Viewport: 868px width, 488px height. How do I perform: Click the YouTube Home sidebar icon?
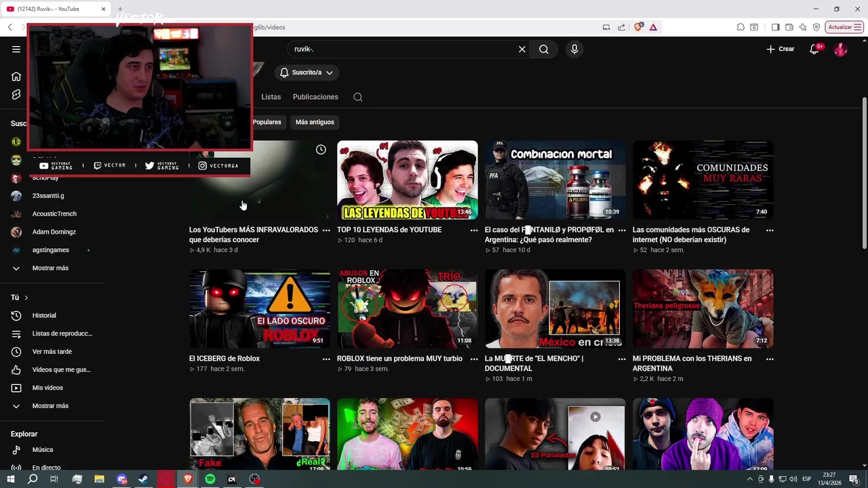click(x=16, y=77)
